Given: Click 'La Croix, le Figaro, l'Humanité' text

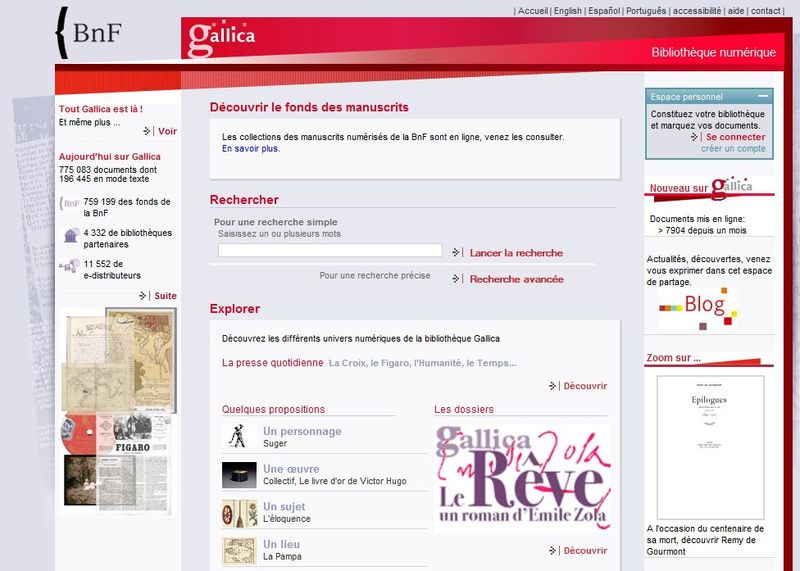Looking at the screenshot, I should [x=422, y=363].
